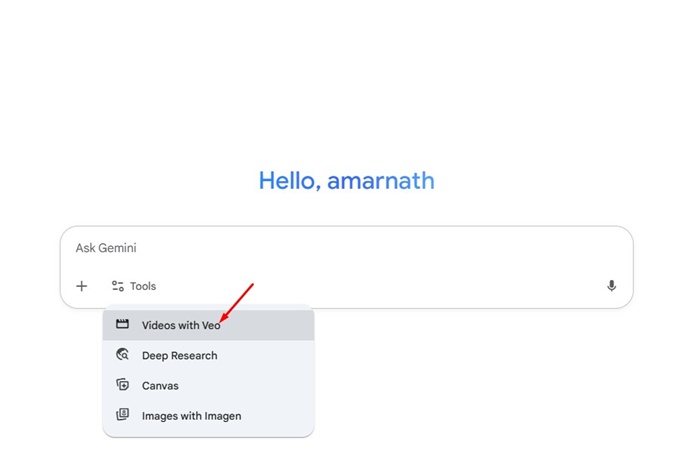Click the name amarnath in the greeting

point(381,181)
